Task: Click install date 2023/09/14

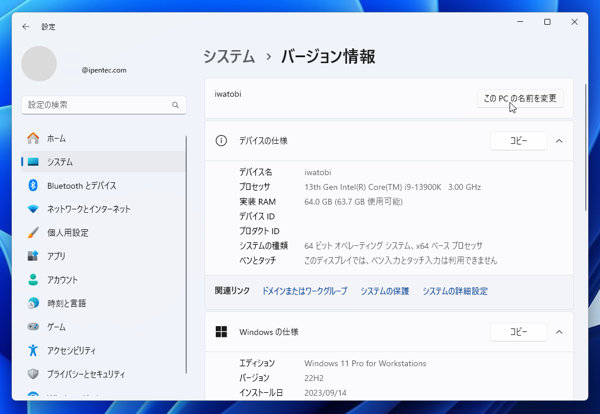Action: 325,393
